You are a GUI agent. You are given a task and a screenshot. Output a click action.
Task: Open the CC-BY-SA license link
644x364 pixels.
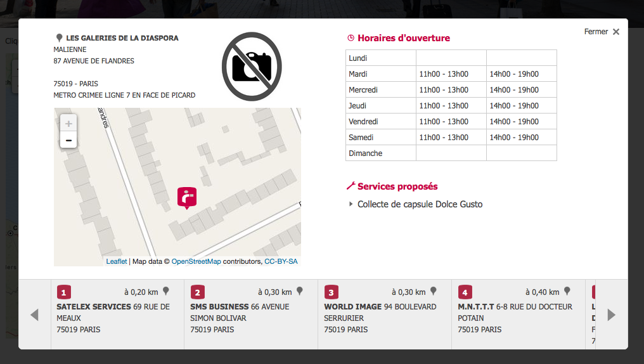coord(281,261)
